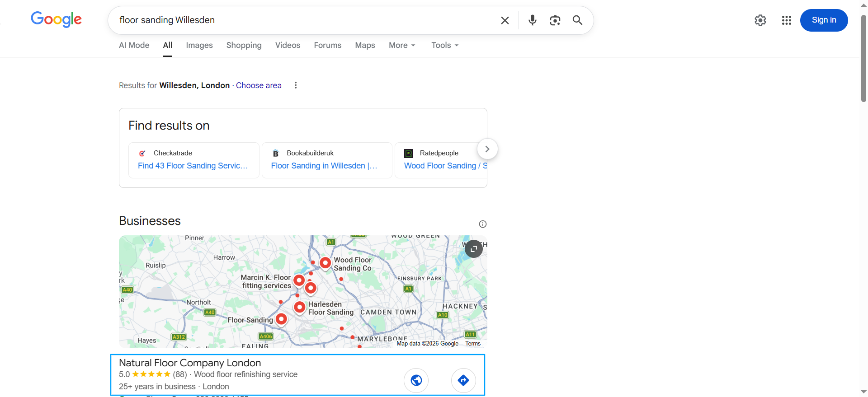Viewport: 868px width, 397px height.
Task: Click the Marcin K. Floor fitting services map pin
Action: (x=299, y=280)
